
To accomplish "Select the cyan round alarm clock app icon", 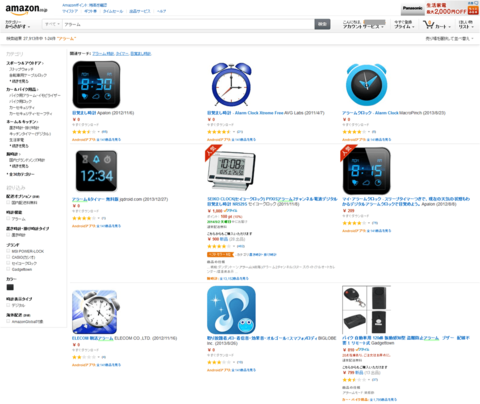I will pos(366,85).
